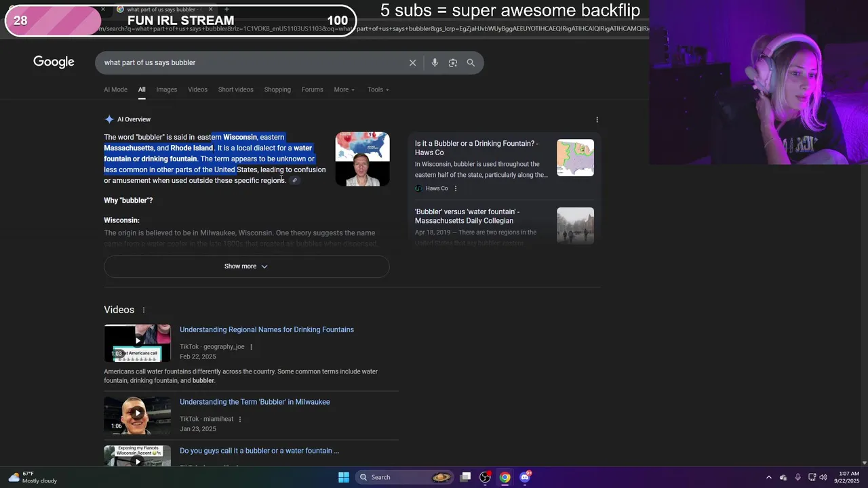Click the 'Feb 22, 2025' video date

point(198,357)
